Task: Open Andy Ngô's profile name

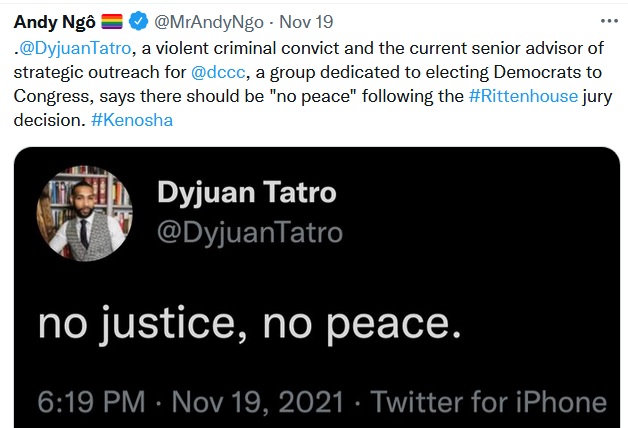Action: pyautogui.click(x=51, y=22)
